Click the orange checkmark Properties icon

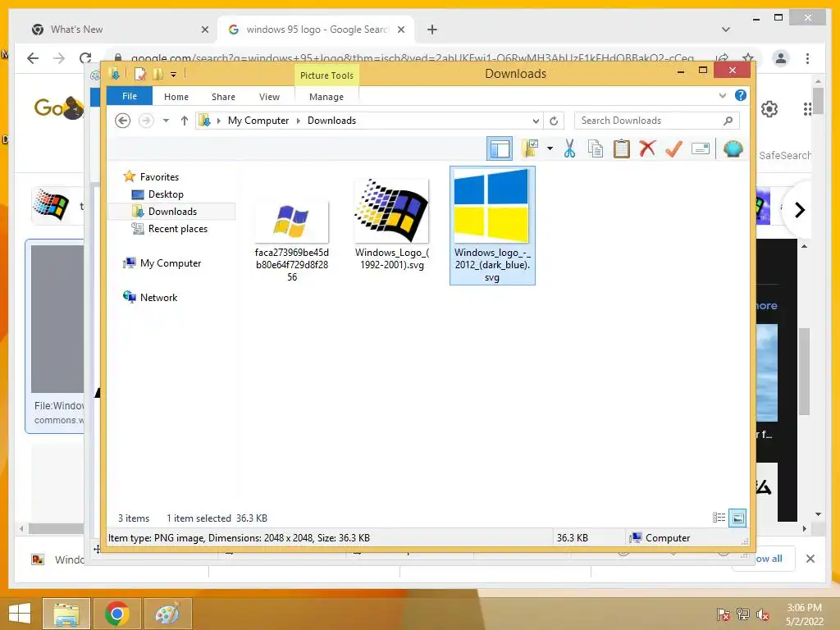(x=674, y=148)
